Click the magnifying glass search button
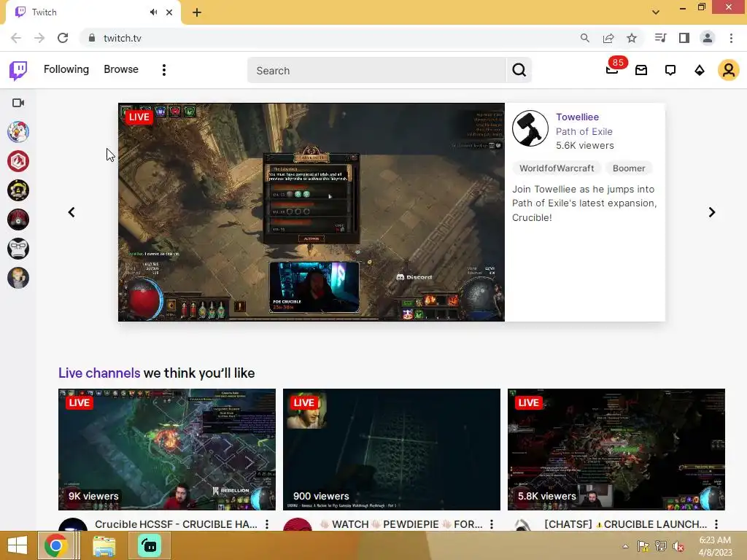This screenshot has width=747, height=560. (x=519, y=71)
